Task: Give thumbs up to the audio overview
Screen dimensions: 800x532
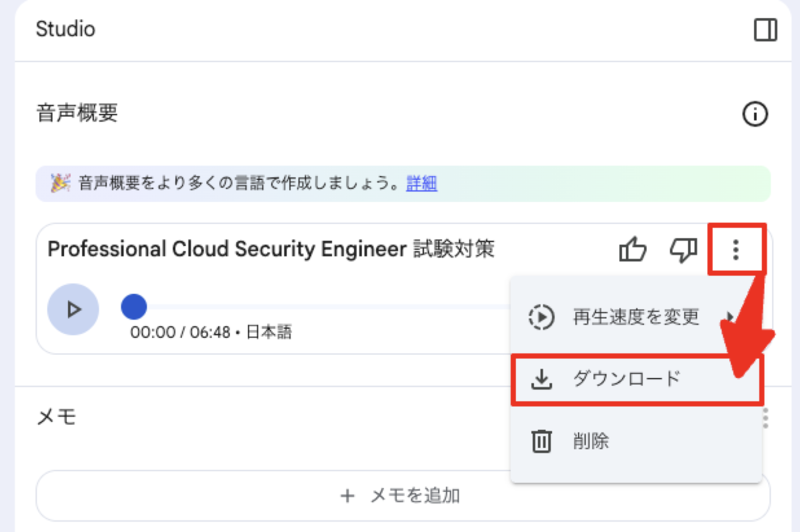Action: (x=633, y=249)
